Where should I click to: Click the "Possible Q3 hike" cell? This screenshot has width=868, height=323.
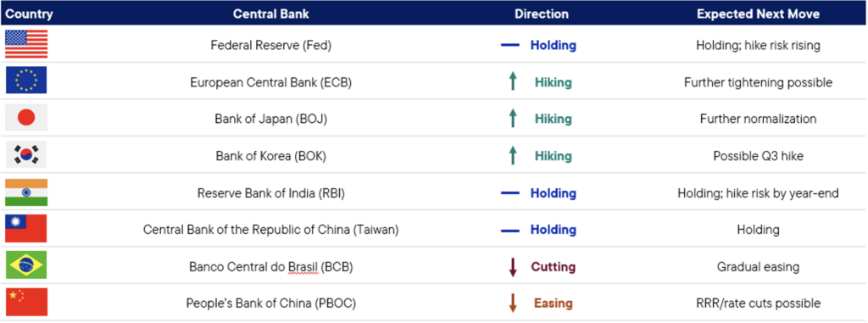coord(758,156)
